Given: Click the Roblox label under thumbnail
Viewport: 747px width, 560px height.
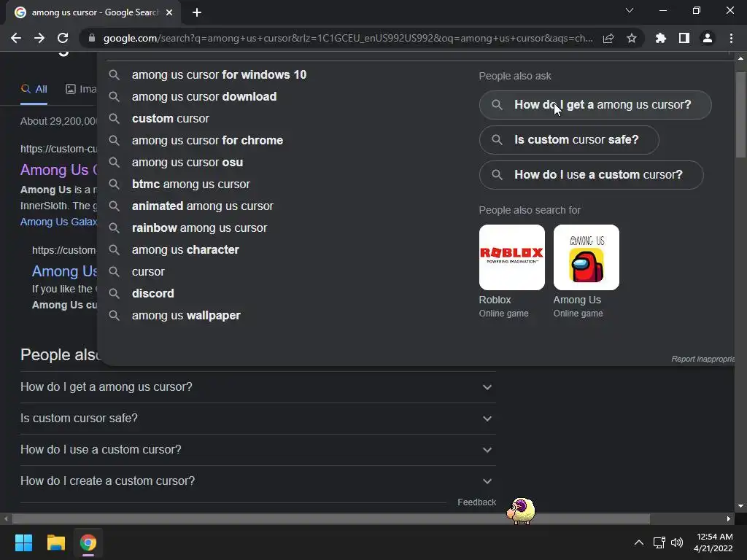Looking at the screenshot, I should [x=495, y=300].
